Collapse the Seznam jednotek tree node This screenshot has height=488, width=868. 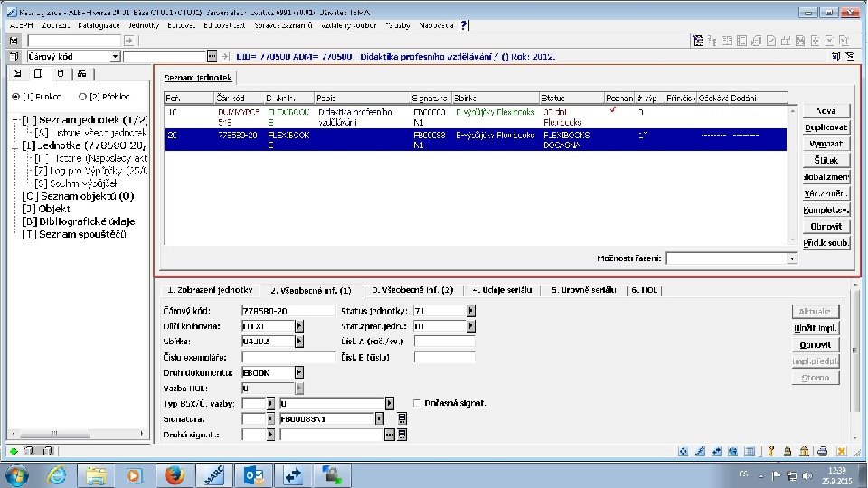coord(16,120)
